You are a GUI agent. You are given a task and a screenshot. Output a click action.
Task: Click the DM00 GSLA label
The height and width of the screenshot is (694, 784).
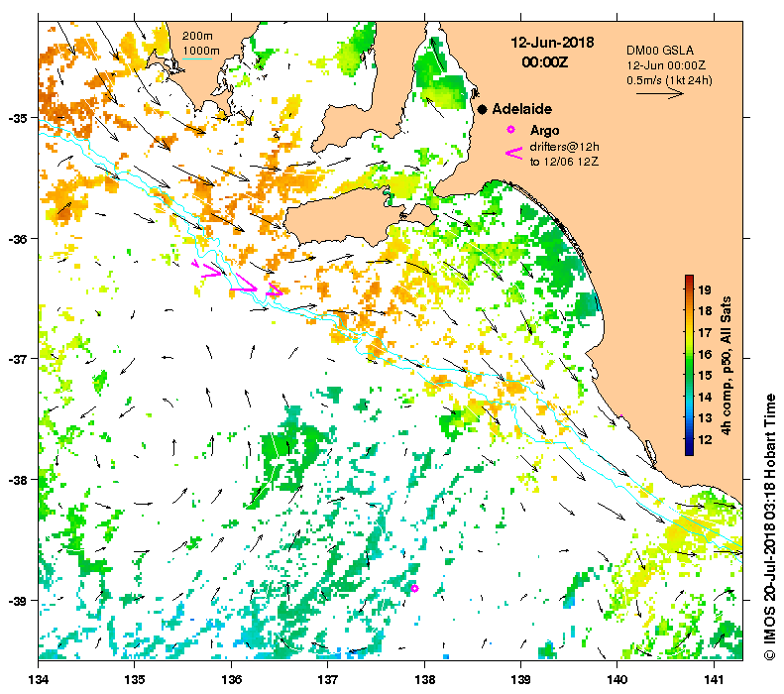pyautogui.click(x=660, y=51)
